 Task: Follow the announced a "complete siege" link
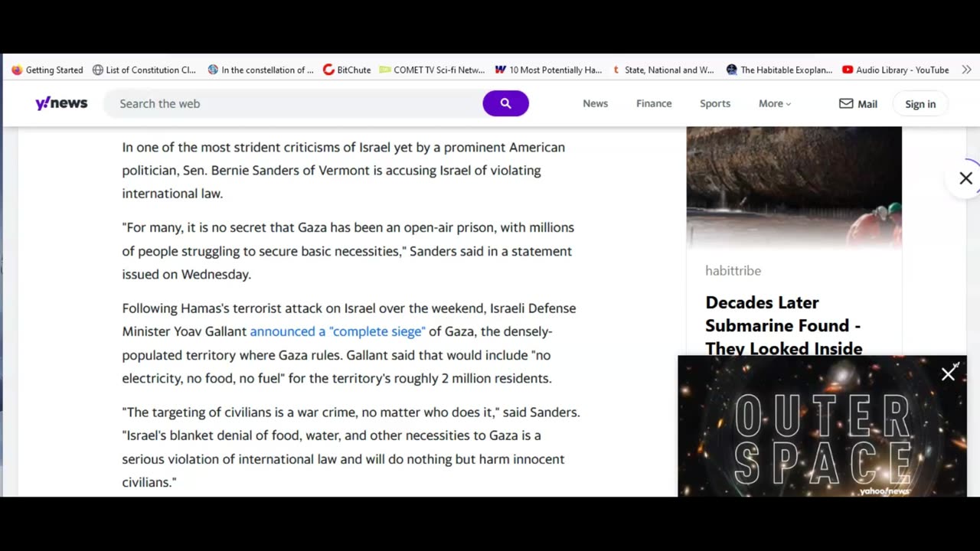coord(338,331)
